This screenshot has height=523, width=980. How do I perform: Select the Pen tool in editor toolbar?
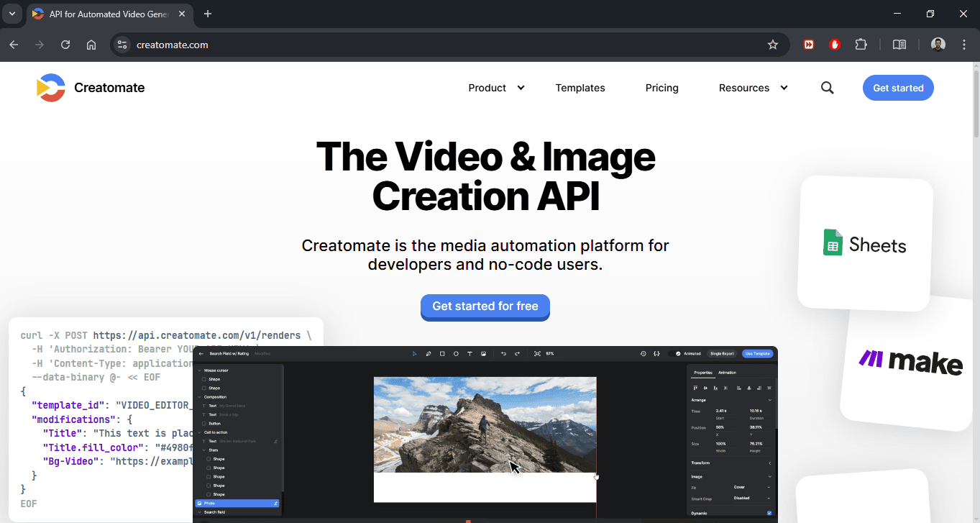[x=429, y=354]
